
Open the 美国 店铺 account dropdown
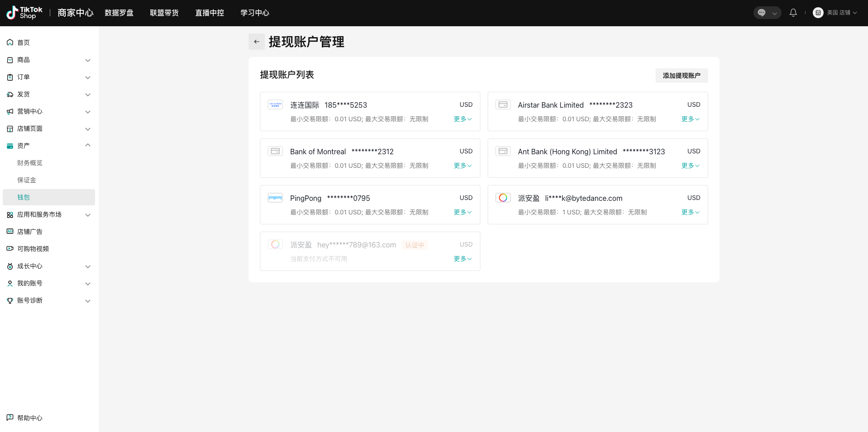point(842,13)
